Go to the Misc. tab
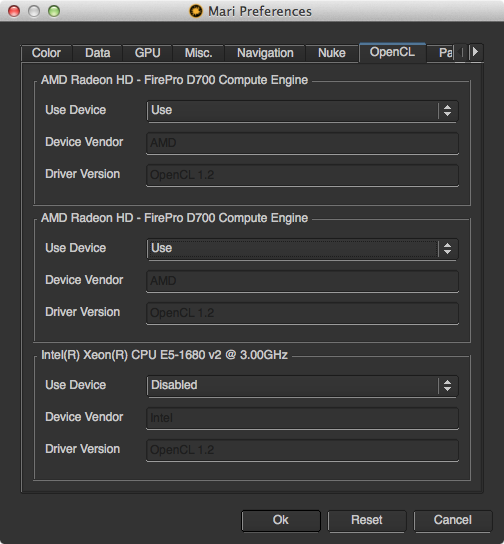 (198, 53)
